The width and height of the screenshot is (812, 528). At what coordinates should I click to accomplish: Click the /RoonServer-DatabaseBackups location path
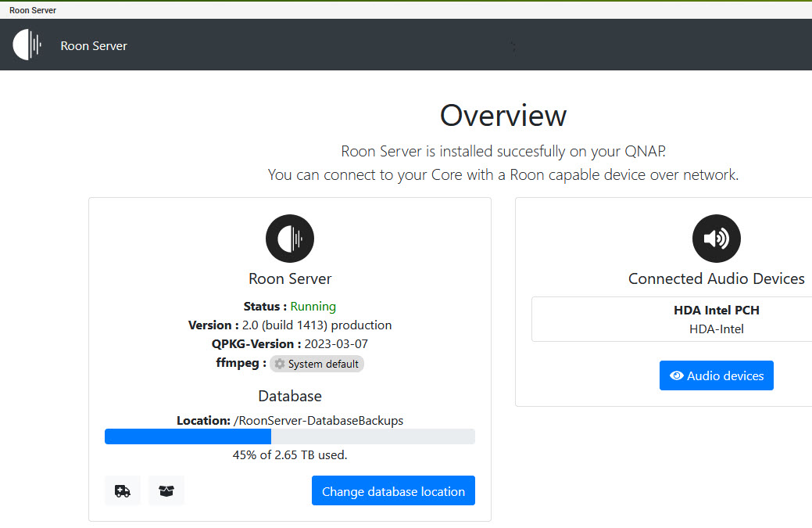(319, 421)
